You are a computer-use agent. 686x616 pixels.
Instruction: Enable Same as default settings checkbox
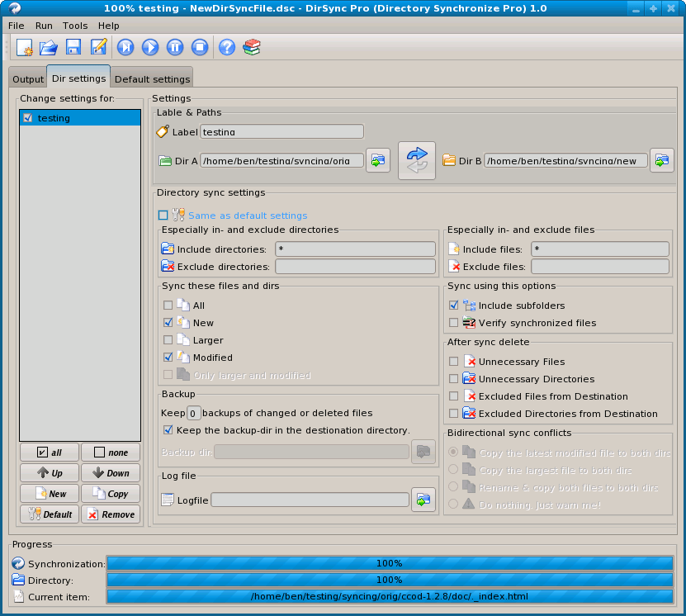click(x=163, y=216)
